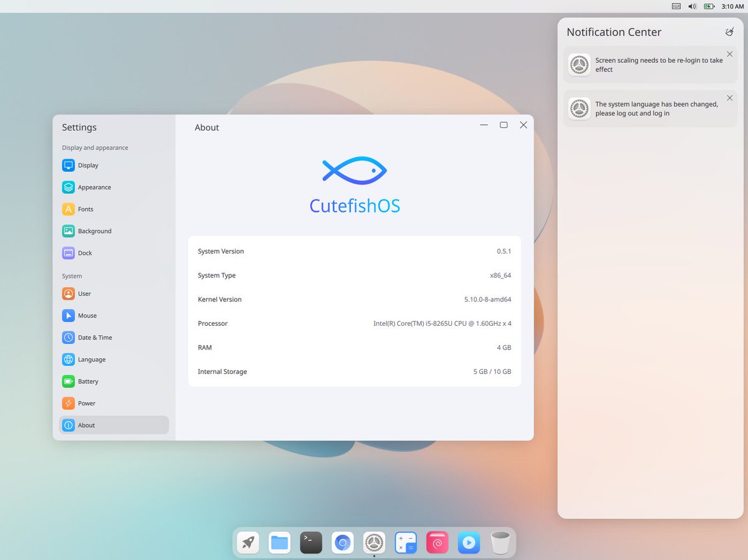Viewport: 748px width, 560px height.
Task: Open the Display settings icon
Action: (x=69, y=165)
